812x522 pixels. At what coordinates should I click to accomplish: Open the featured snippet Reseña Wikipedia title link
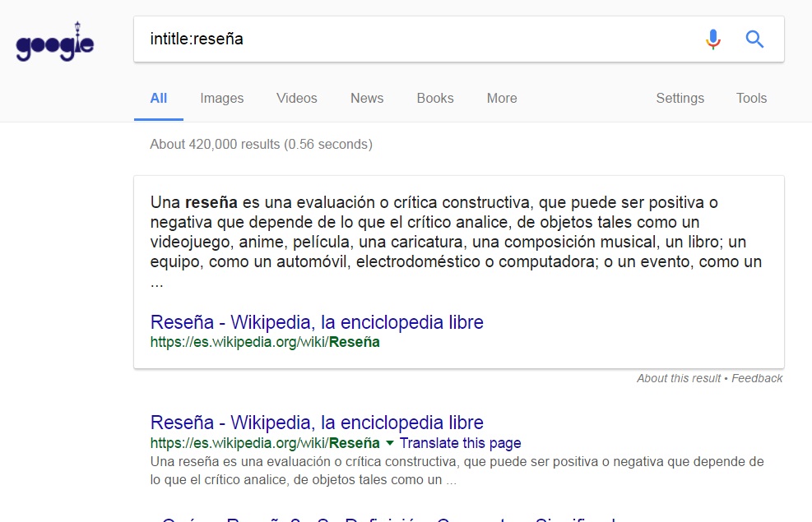pos(317,322)
